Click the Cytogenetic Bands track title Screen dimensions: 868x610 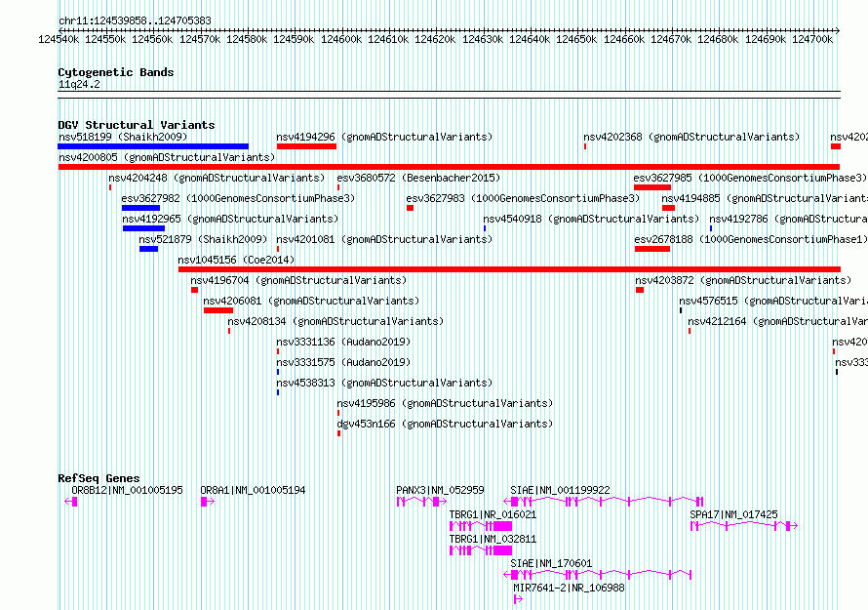(116, 72)
